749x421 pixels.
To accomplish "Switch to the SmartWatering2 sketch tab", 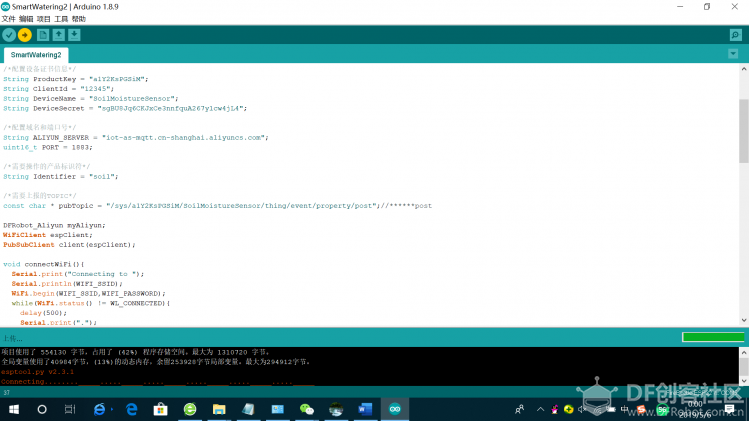I will [x=36, y=55].
